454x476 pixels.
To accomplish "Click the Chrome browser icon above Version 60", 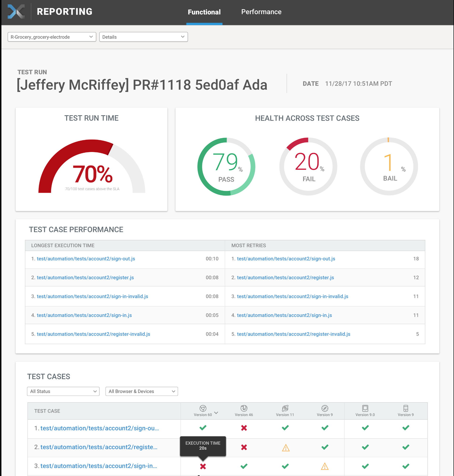I will click(x=203, y=408).
